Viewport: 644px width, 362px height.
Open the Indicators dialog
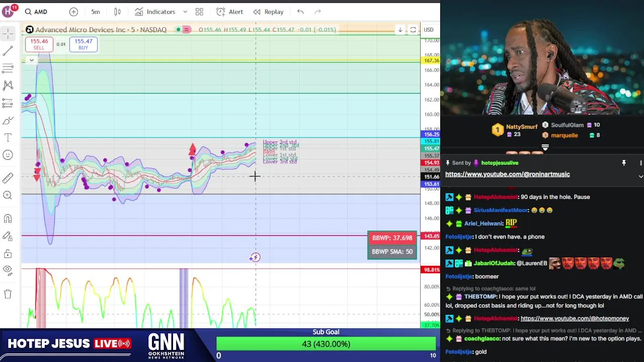pos(155,12)
